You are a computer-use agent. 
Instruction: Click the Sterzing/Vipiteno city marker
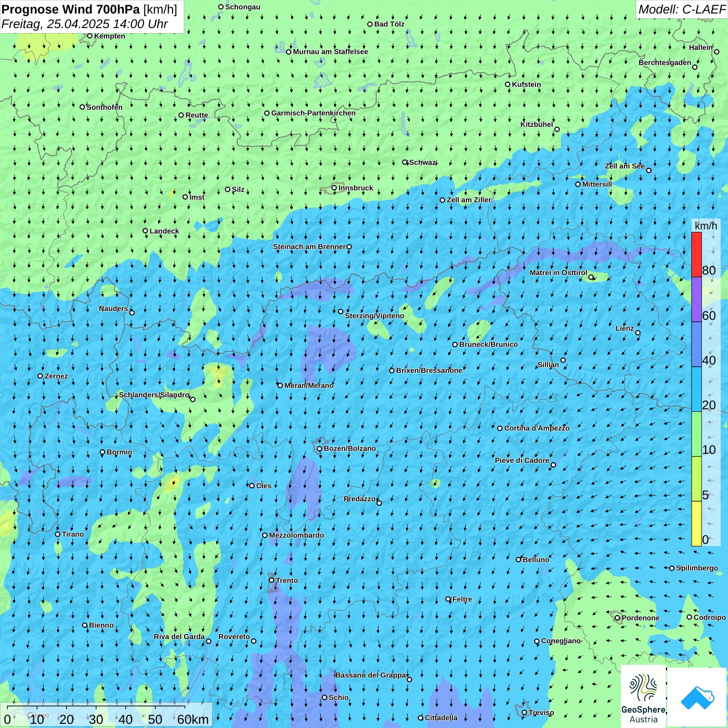(x=341, y=311)
